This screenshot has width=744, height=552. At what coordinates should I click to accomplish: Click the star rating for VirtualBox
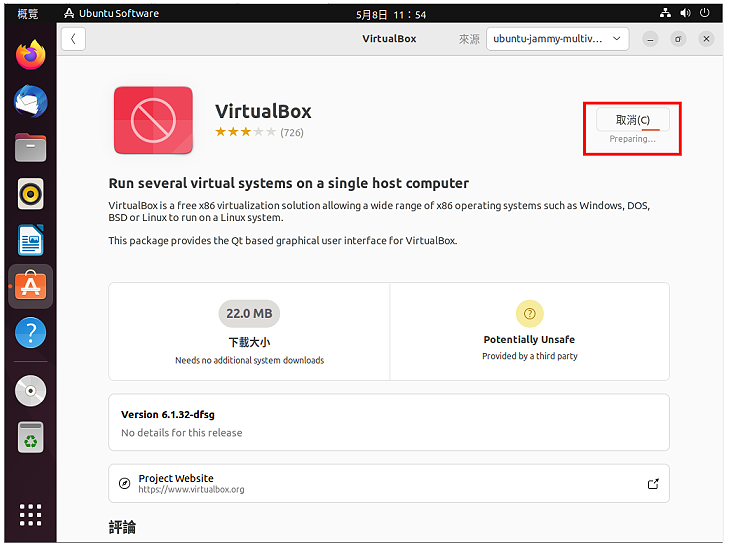pos(245,132)
